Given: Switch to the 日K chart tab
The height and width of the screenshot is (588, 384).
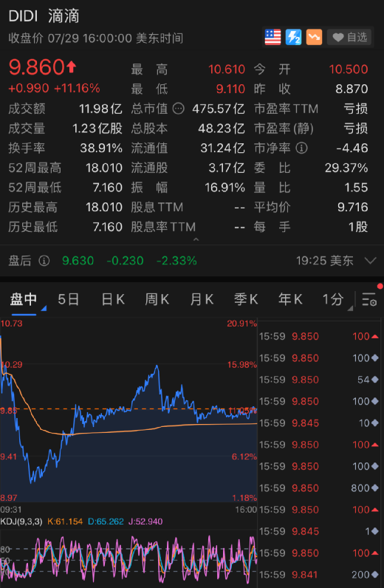Looking at the screenshot, I should (x=112, y=299).
